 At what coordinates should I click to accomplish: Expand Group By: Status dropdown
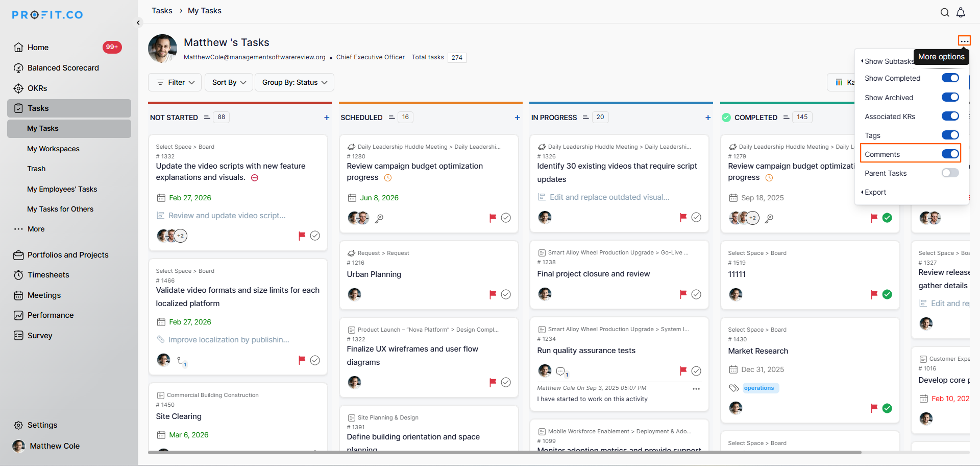[x=295, y=82]
